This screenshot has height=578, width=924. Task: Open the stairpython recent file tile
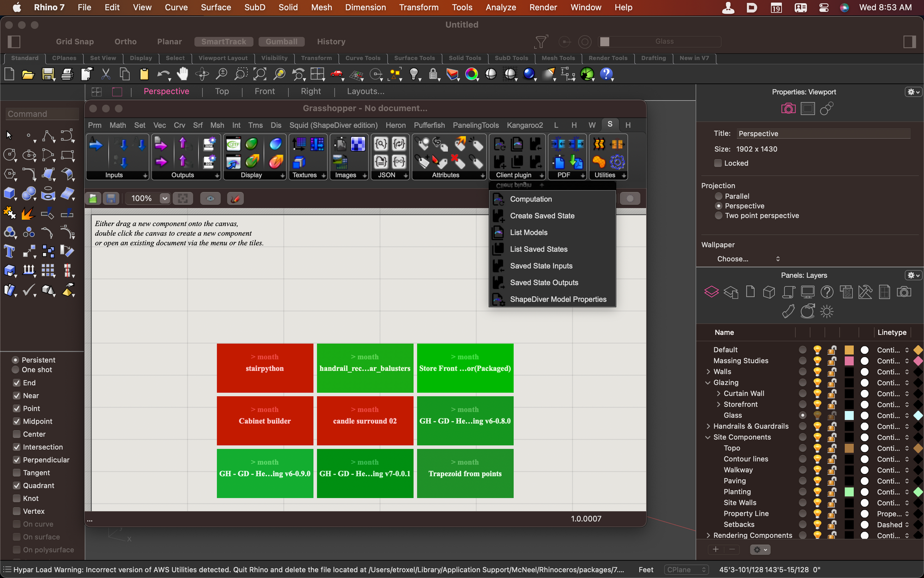[x=265, y=368]
